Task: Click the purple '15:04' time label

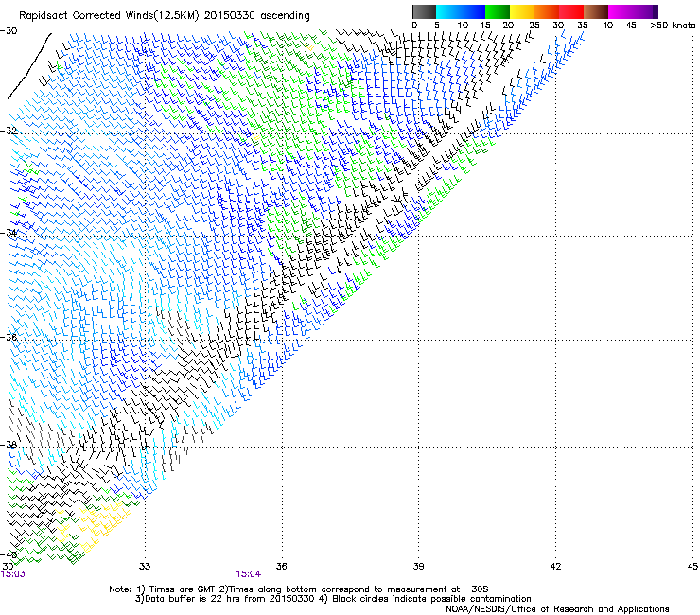Action: tap(249, 574)
